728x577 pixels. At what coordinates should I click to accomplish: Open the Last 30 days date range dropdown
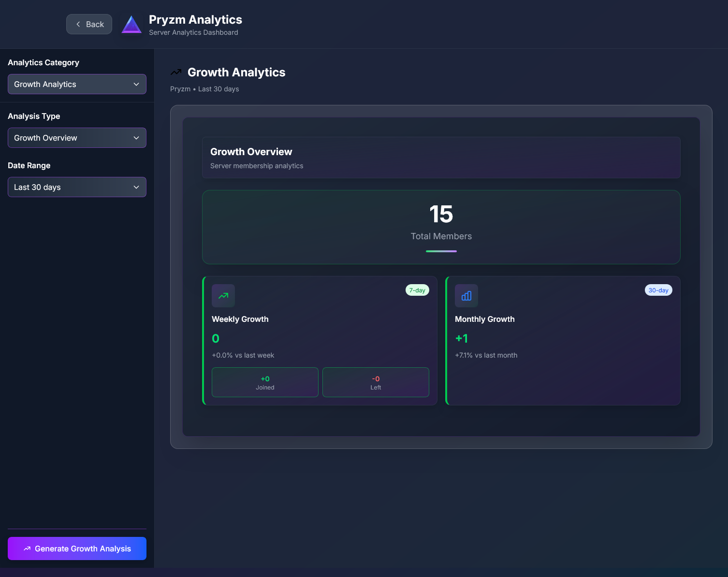77,187
